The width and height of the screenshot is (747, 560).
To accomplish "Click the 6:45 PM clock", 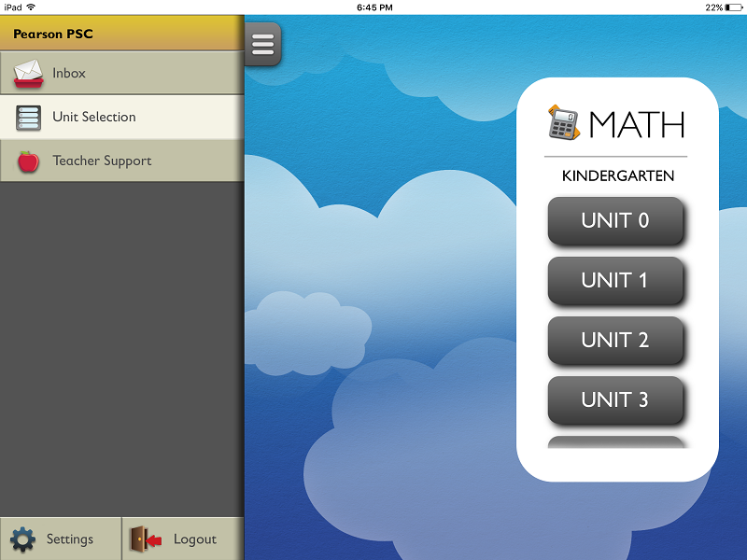I will pos(374,7).
